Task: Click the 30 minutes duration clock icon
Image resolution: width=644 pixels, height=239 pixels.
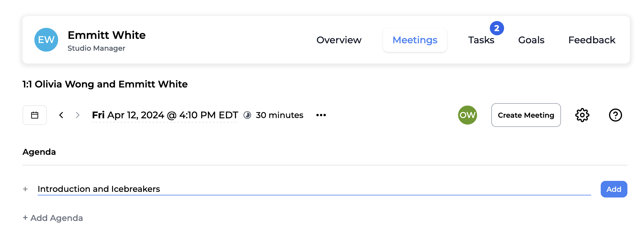Action: coord(247,115)
